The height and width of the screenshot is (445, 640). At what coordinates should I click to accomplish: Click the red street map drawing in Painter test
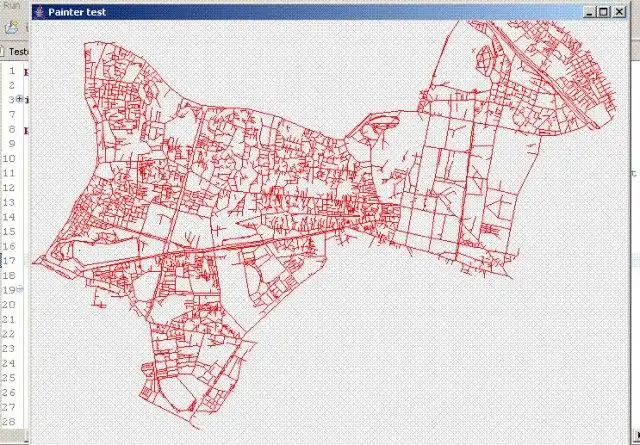tap(324, 225)
